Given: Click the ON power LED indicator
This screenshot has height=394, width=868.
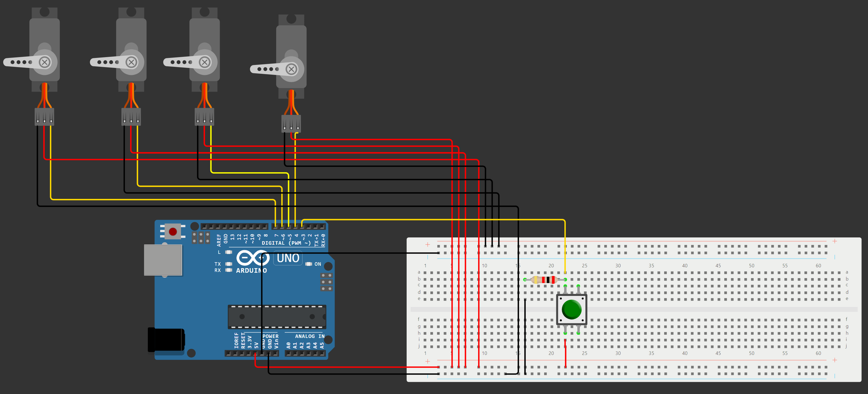Looking at the screenshot, I should pos(308,264).
